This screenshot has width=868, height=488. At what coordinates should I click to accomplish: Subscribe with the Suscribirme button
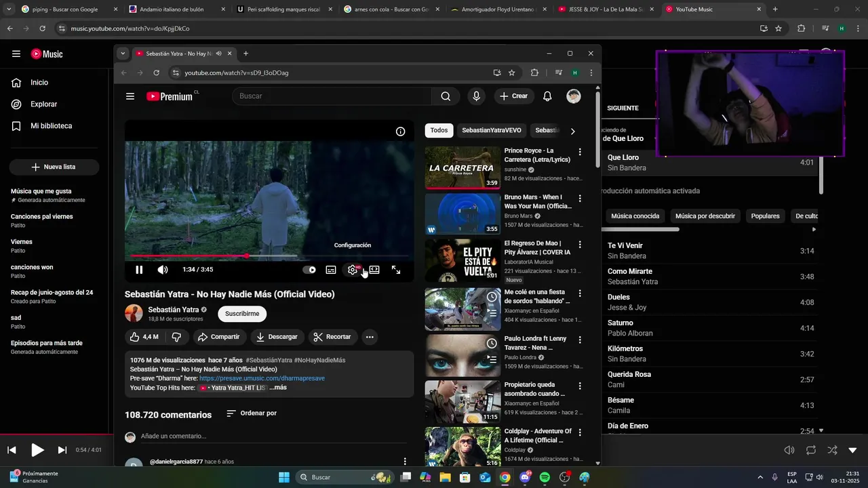[242, 314]
